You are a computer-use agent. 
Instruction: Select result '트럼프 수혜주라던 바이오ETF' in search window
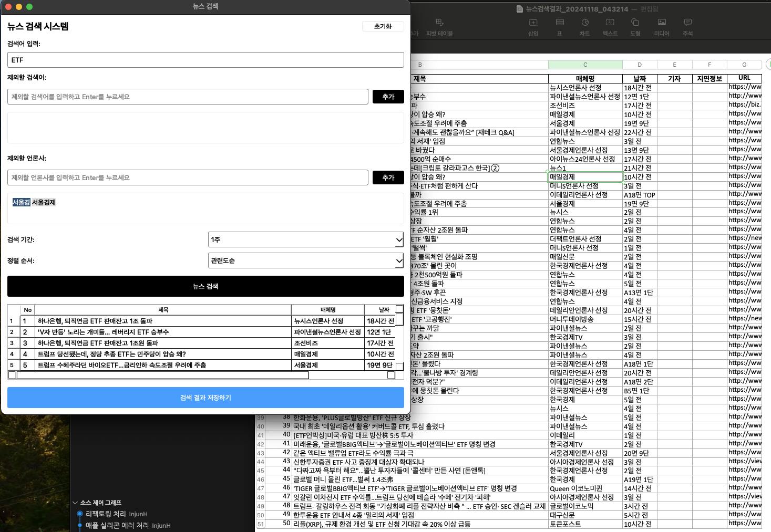163,365
